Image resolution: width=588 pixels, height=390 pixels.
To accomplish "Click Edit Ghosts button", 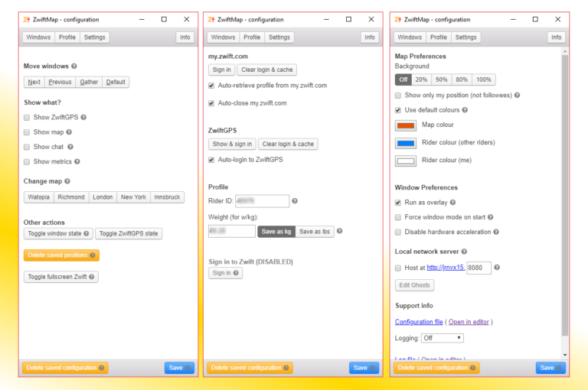I will [414, 285].
